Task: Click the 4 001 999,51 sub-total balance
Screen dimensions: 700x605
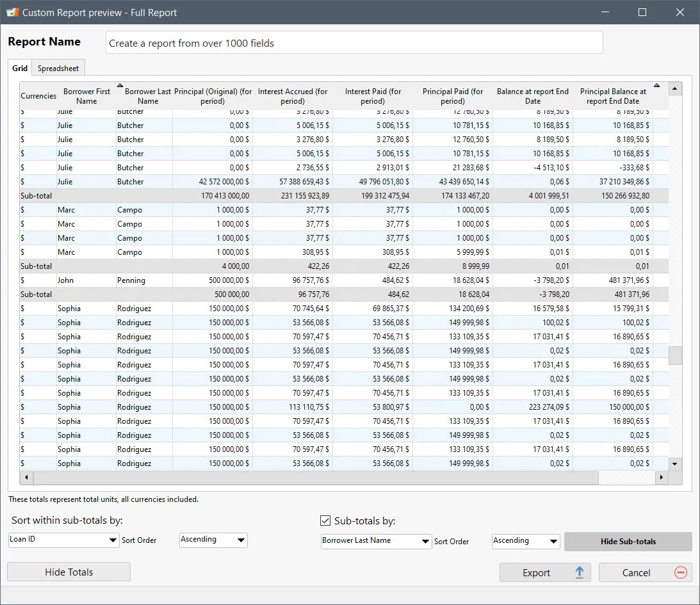Action: (x=549, y=196)
